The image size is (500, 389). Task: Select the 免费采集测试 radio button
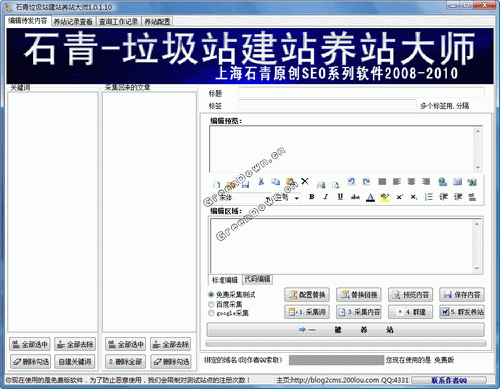tap(211, 295)
